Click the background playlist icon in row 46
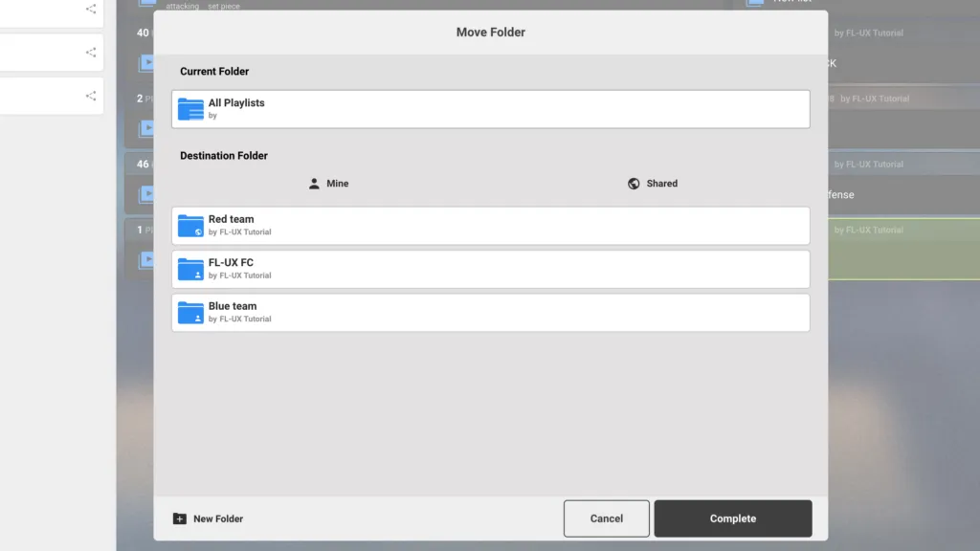Viewport: 980px width, 551px height. [146, 193]
